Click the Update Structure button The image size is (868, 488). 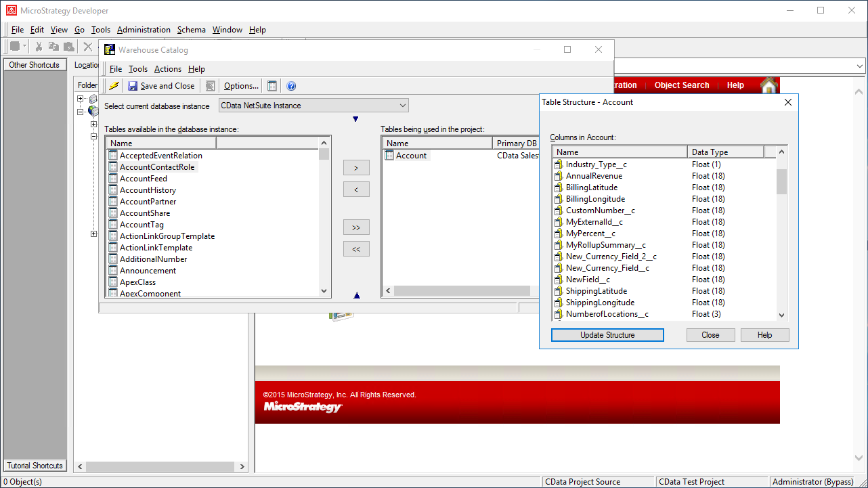coord(607,334)
